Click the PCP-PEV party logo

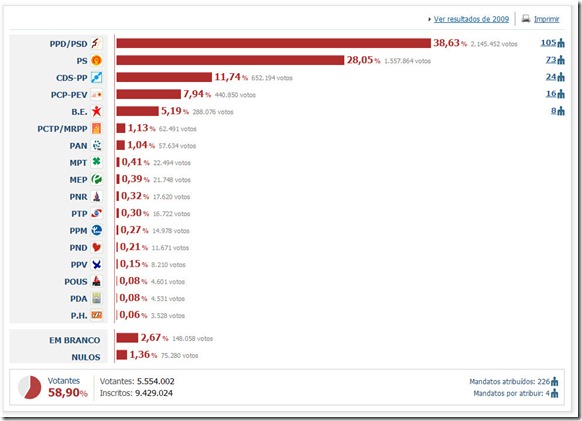pos(97,94)
